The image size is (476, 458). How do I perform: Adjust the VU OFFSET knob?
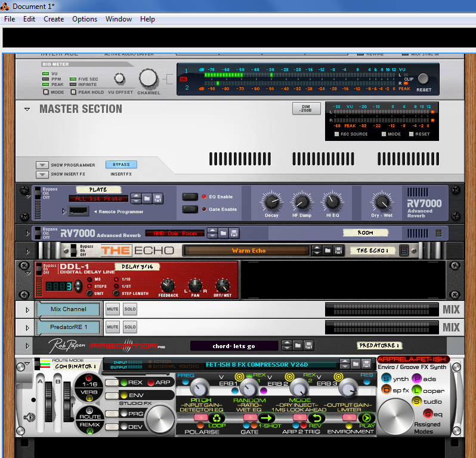point(120,79)
